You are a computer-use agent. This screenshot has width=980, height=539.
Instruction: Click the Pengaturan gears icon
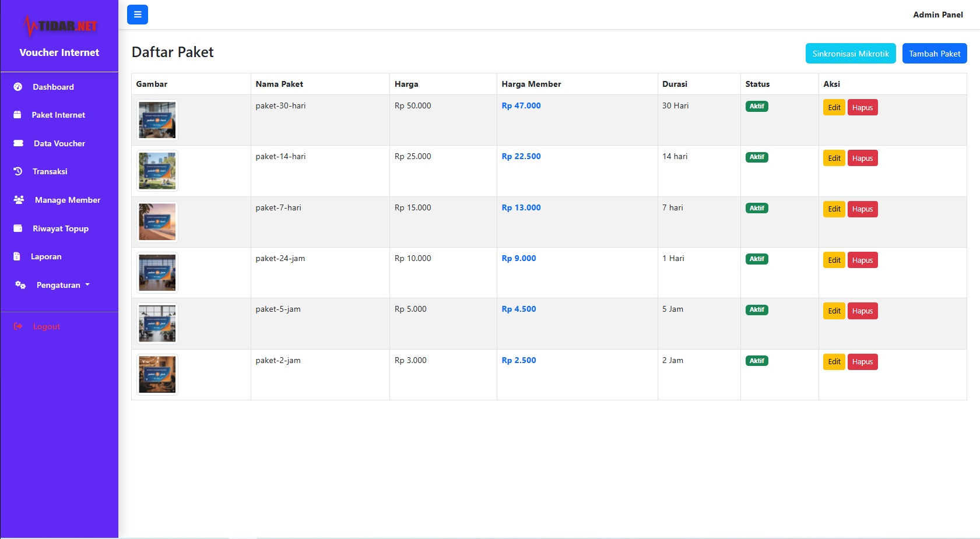[20, 285]
